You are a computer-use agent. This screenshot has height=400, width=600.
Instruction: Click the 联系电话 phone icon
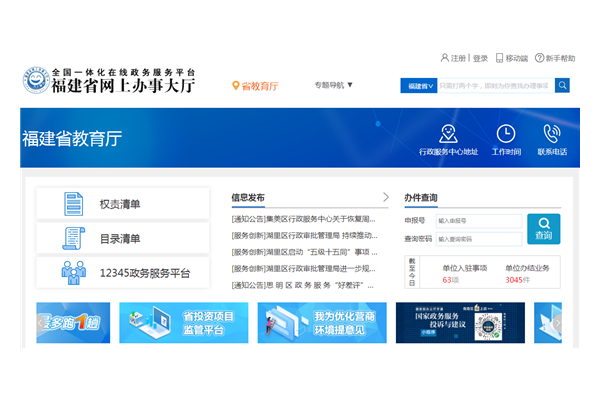552,134
